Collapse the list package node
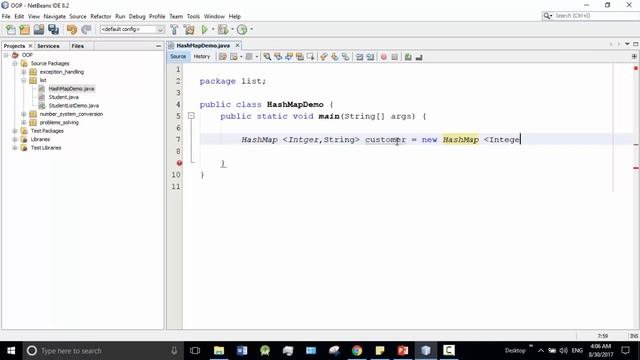The image size is (640, 360). [x=24, y=80]
